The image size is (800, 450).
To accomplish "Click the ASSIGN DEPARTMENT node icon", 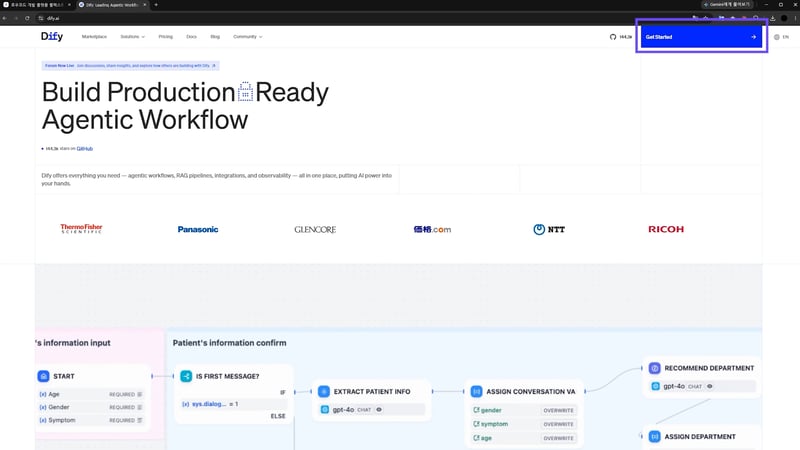I will coord(655,436).
